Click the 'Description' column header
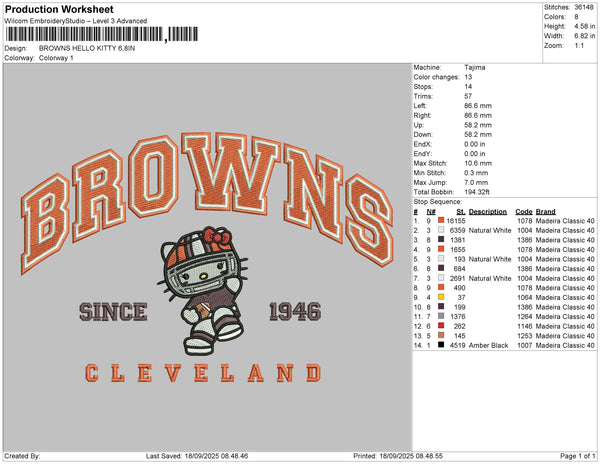 (488, 212)
